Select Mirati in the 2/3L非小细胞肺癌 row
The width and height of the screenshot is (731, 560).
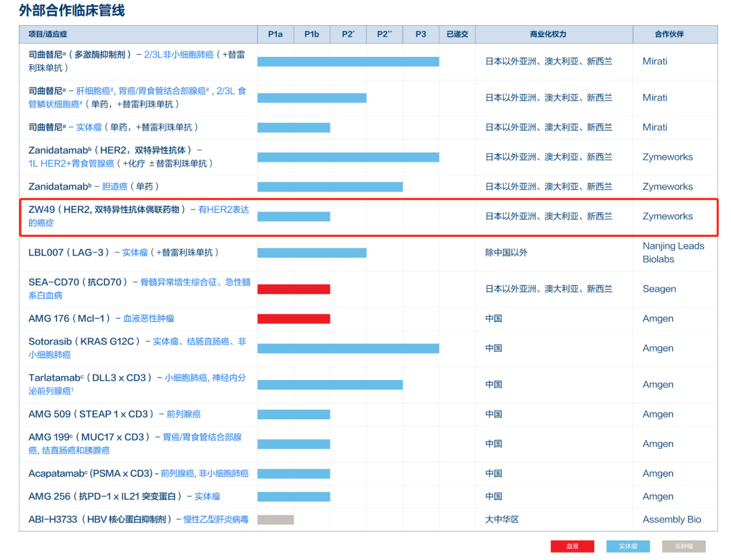(655, 61)
